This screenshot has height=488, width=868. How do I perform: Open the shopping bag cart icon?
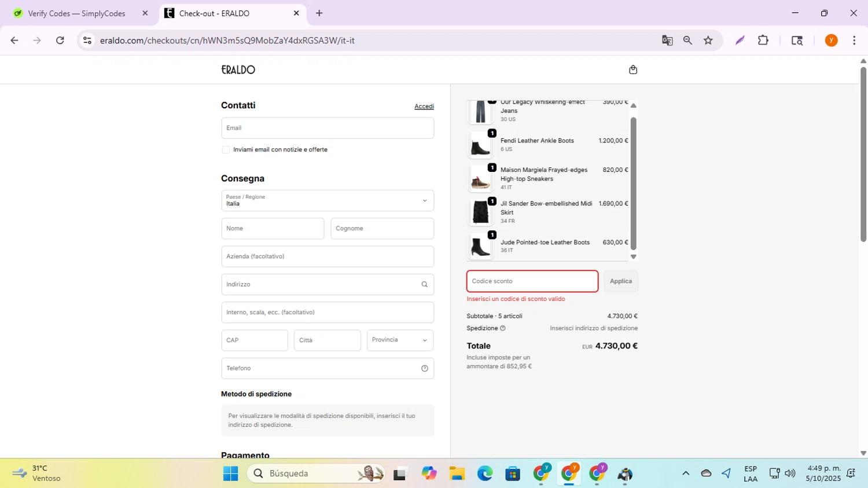[633, 69]
